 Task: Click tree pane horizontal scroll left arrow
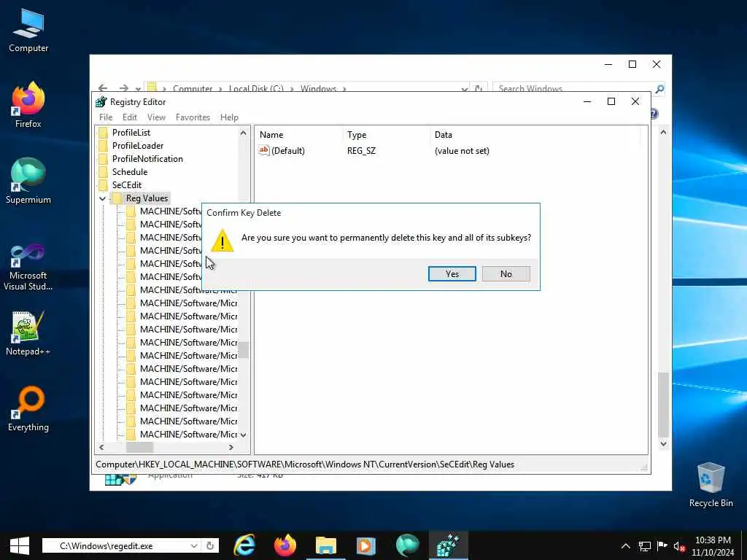pyautogui.click(x=101, y=447)
